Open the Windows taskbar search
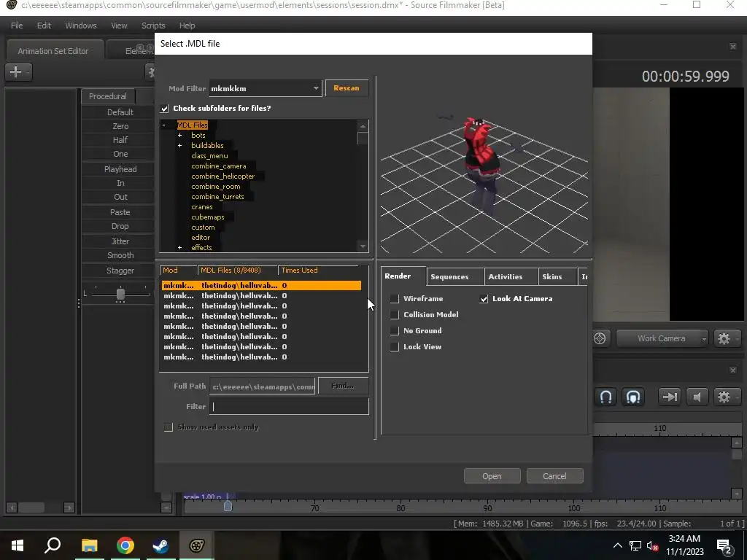 click(53, 545)
